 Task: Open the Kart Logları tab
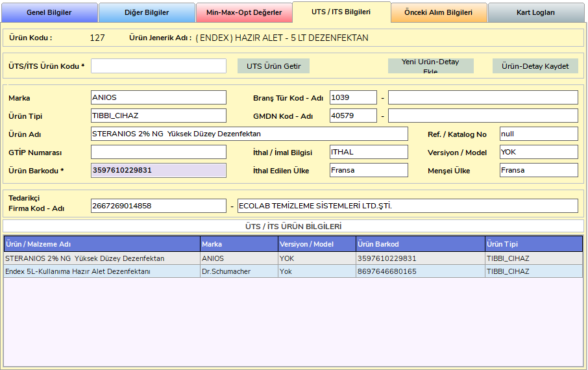[x=535, y=12]
